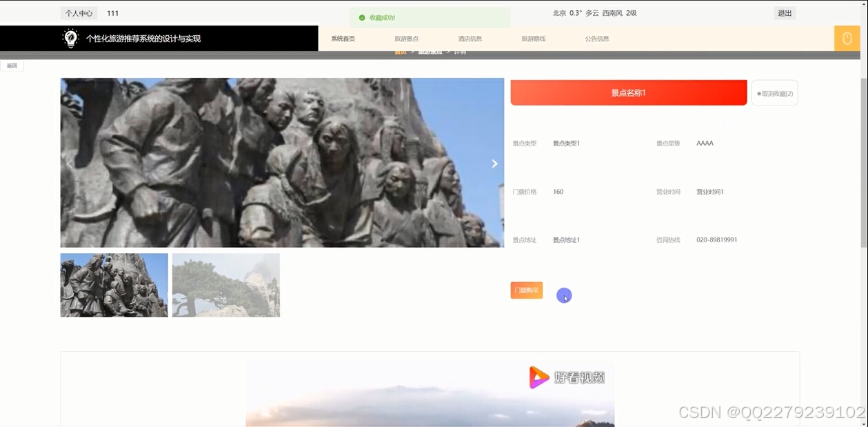The height and width of the screenshot is (427, 868).
Task: Go to 个人中心
Action: pyautogui.click(x=79, y=13)
